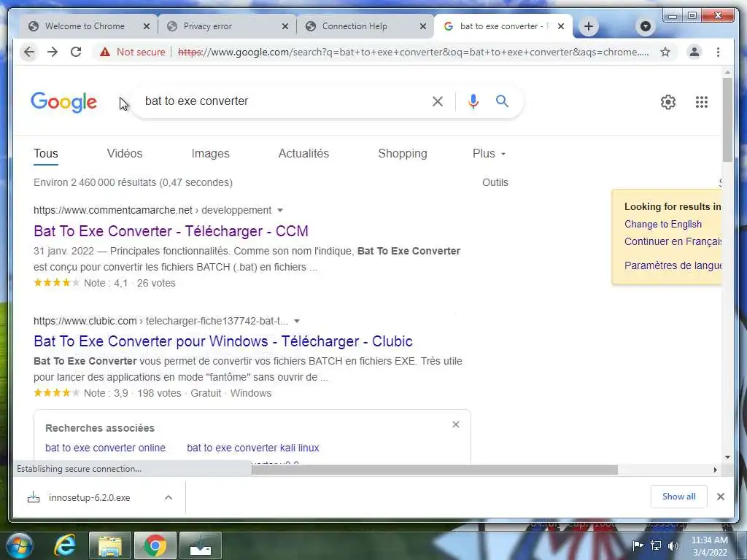This screenshot has width=747, height=560.
Task: Open Chrome's three-dot menu
Action: (x=718, y=52)
